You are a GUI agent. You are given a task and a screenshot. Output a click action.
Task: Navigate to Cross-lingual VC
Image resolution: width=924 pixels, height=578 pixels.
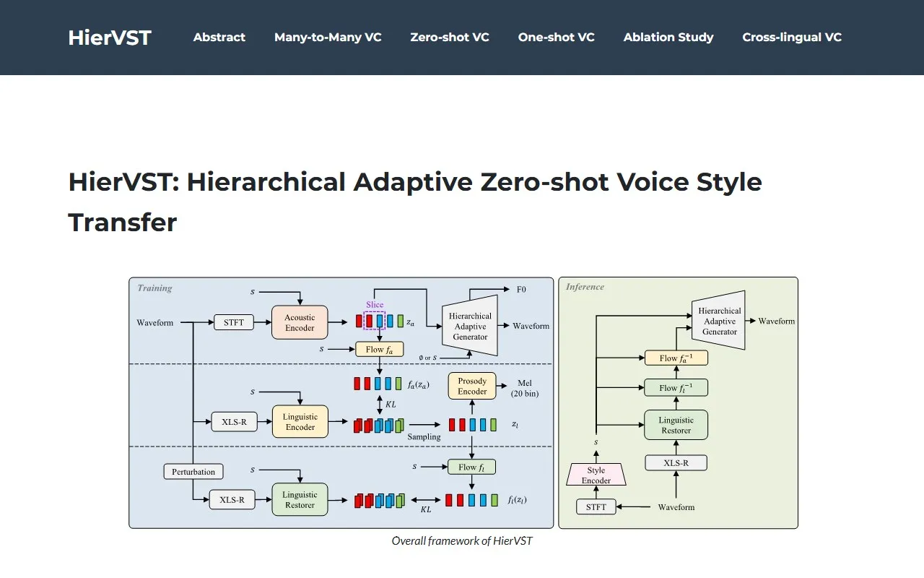click(792, 38)
